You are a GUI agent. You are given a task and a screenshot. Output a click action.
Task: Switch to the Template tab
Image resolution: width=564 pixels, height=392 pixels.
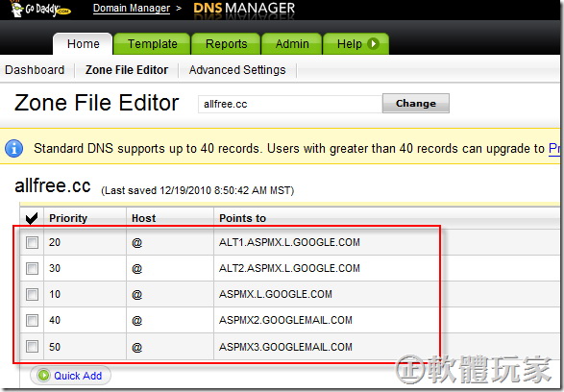(152, 44)
